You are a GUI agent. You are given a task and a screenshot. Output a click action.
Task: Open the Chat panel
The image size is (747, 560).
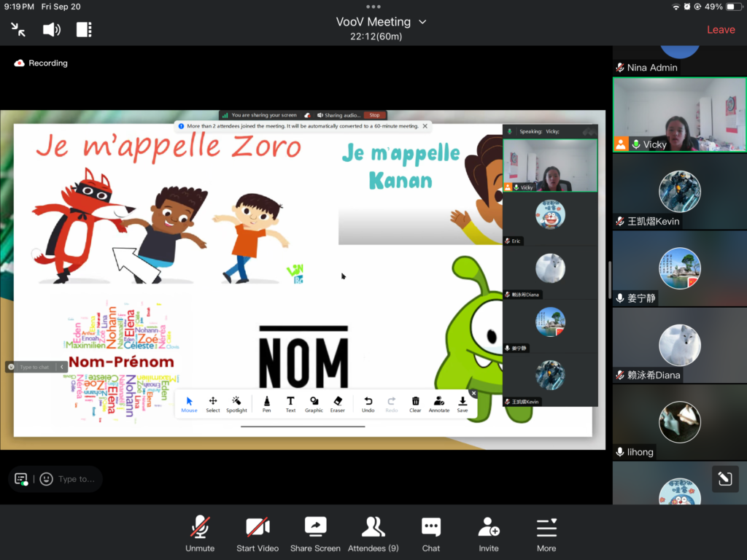pyautogui.click(x=431, y=533)
